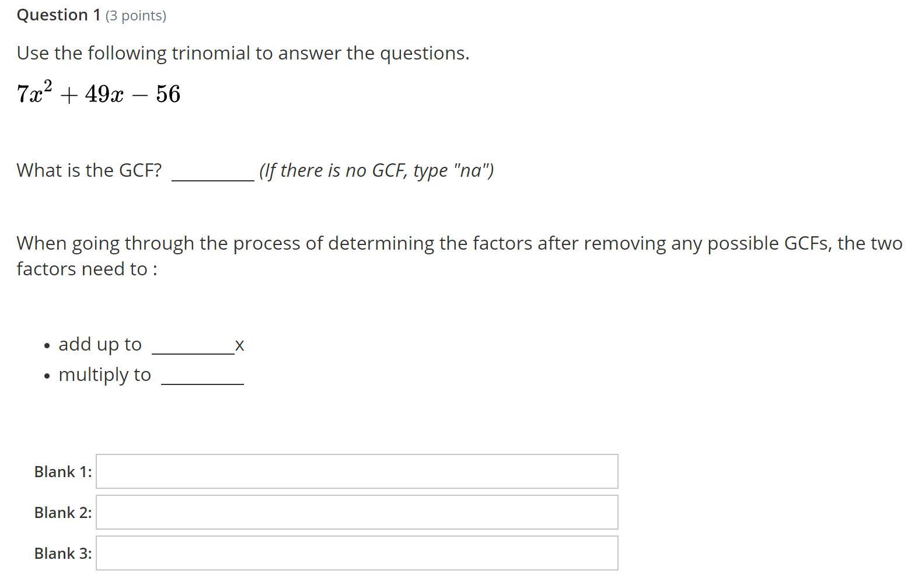Screen dimensions: 915x588
Task: Focus the Blank 2 answer box
Action: pyautogui.click(x=357, y=512)
